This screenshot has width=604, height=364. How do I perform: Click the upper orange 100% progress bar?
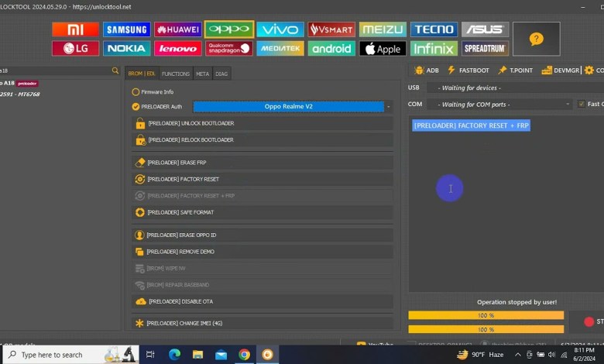(x=486, y=315)
